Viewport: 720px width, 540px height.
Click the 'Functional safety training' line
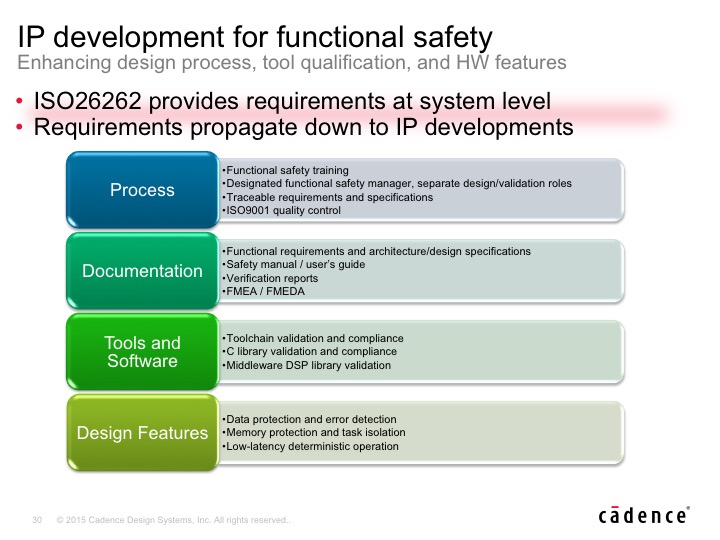pos(285,170)
